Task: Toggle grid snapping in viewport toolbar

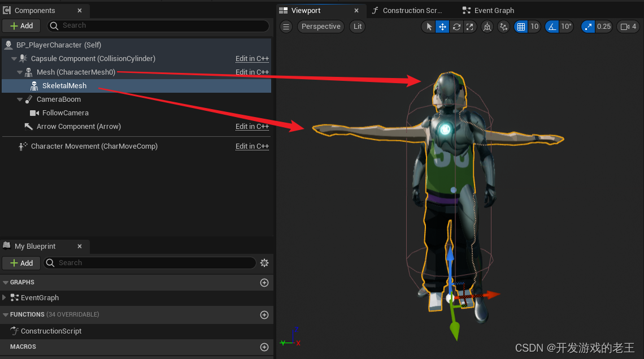Action: coord(521,27)
